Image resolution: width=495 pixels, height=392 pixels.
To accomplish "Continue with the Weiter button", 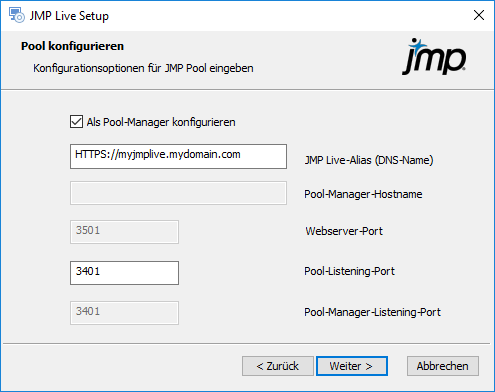I will click(352, 366).
